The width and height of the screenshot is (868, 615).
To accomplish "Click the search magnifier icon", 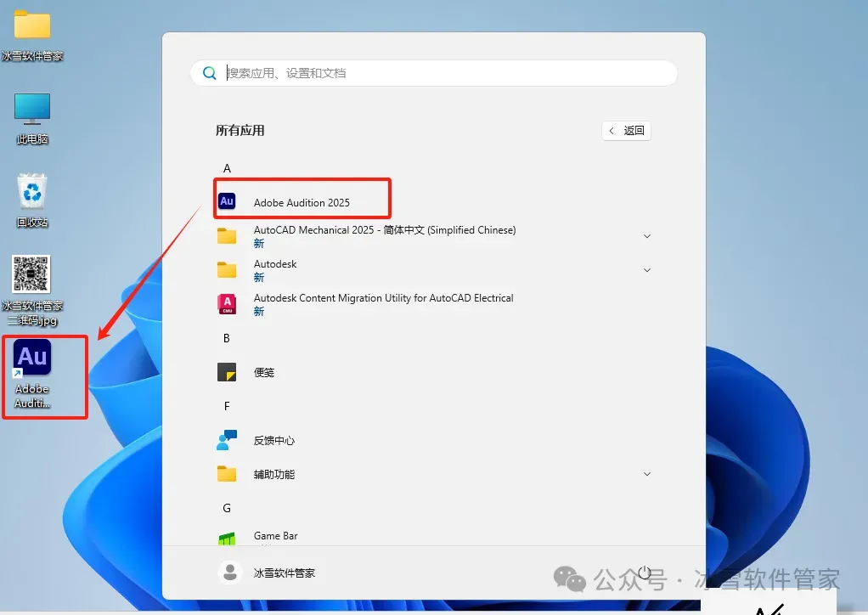I will 209,73.
